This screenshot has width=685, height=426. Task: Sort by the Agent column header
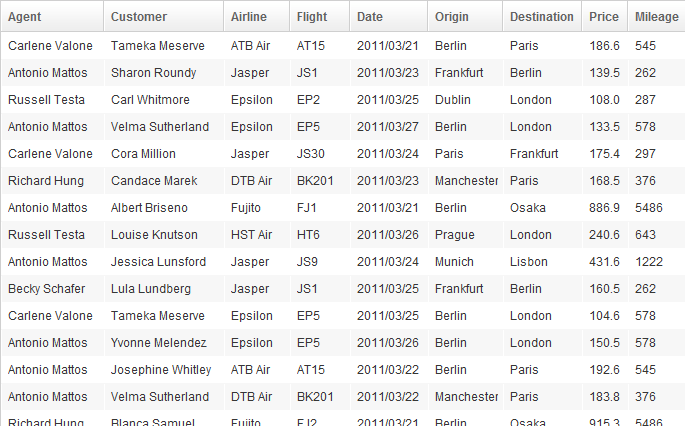pyautogui.click(x=52, y=17)
